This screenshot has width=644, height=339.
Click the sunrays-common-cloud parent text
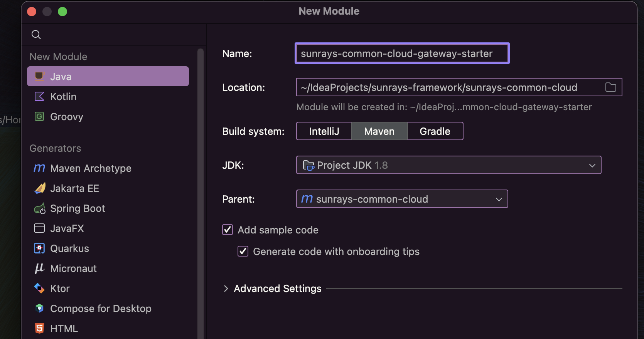372,199
